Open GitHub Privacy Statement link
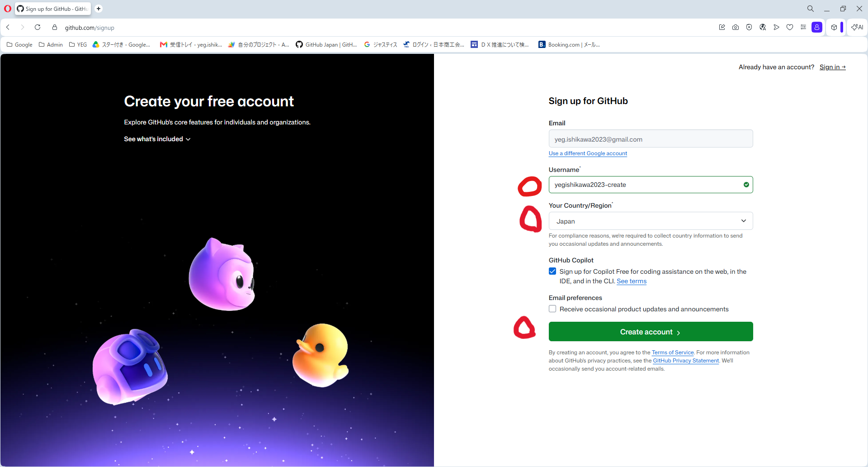The image size is (868, 467). 686,361
